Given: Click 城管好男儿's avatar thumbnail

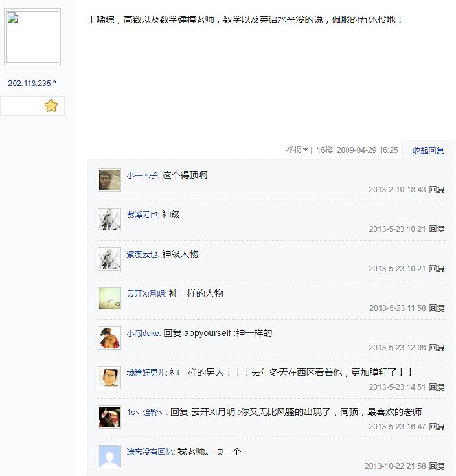Looking at the screenshot, I should [x=109, y=378].
